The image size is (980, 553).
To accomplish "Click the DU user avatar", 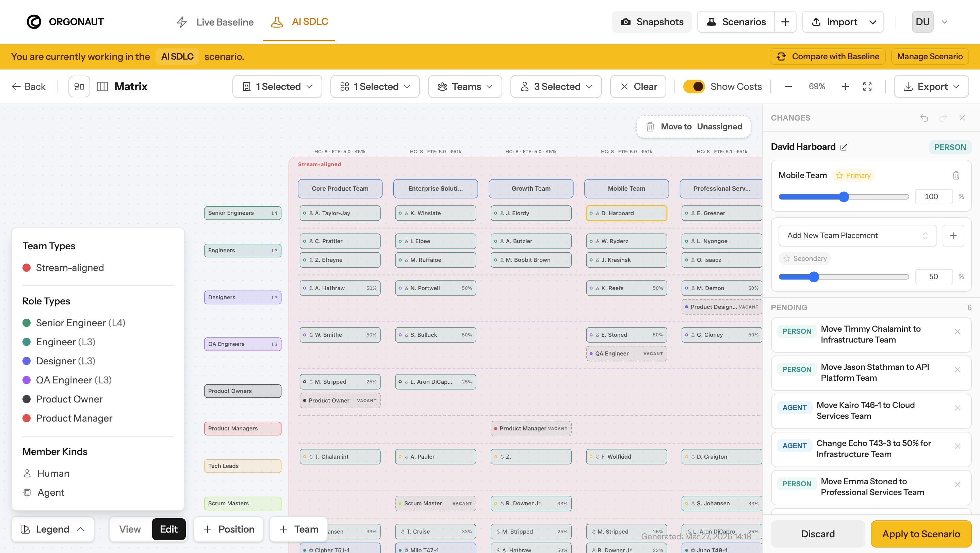I will click(x=922, y=22).
